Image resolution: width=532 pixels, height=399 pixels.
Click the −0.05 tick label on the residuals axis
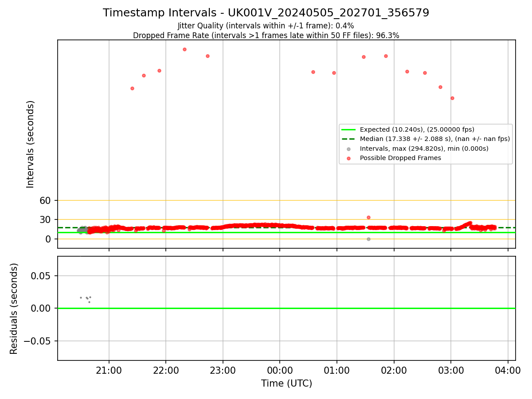(x=38, y=341)
